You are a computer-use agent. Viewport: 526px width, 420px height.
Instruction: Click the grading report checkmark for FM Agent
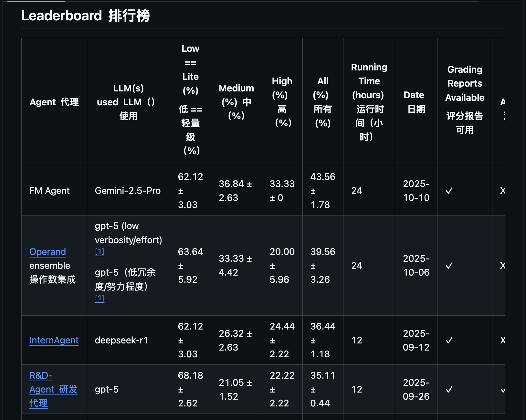(x=449, y=191)
